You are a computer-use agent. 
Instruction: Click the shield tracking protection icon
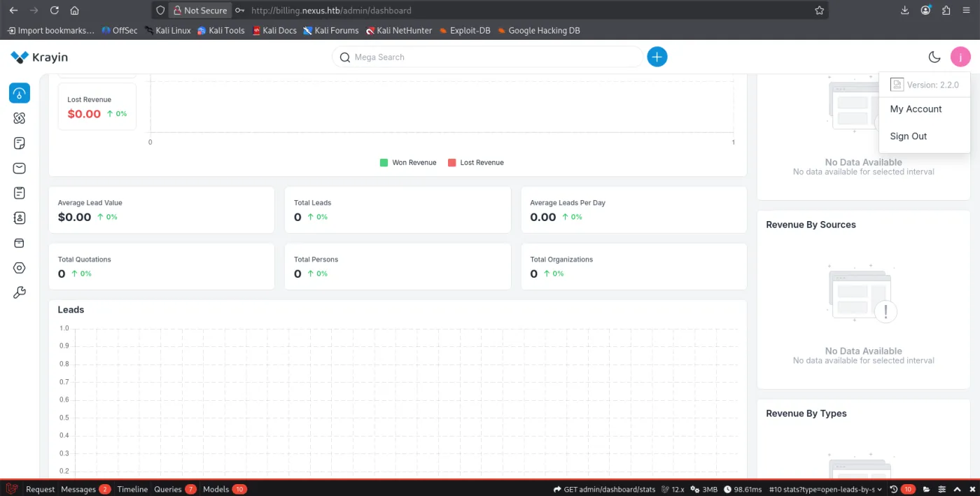coord(160,10)
